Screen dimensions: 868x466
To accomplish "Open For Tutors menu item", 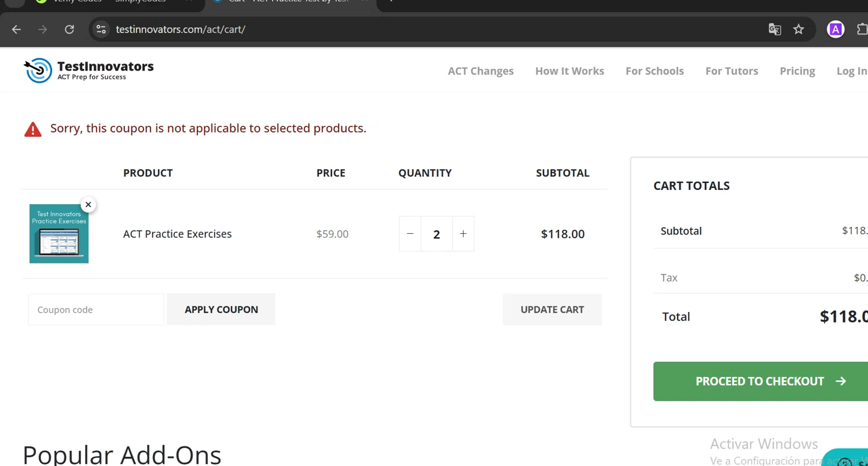I will (731, 71).
